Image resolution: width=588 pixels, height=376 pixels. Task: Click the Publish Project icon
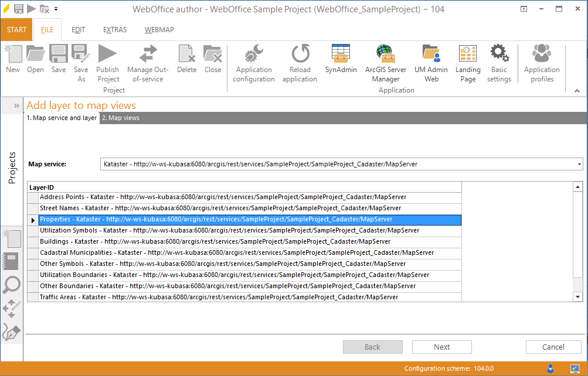[107, 61]
